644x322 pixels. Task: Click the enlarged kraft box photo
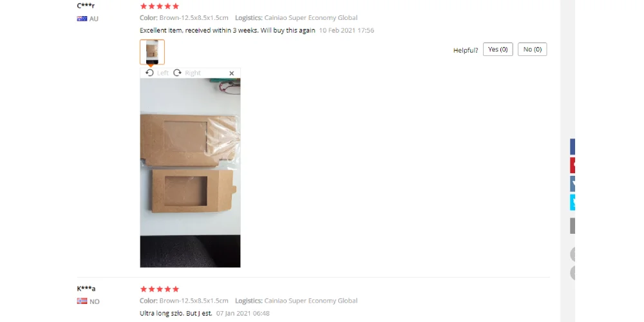click(x=190, y=173)
